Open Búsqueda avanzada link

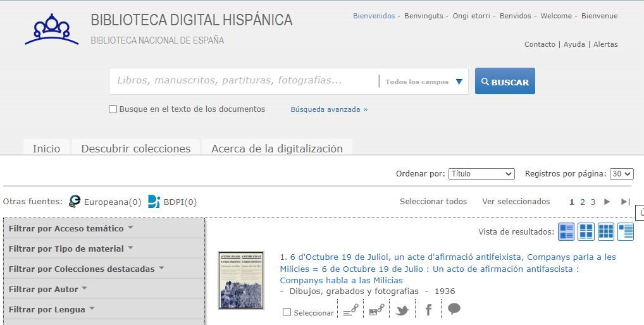pos(329,109)
